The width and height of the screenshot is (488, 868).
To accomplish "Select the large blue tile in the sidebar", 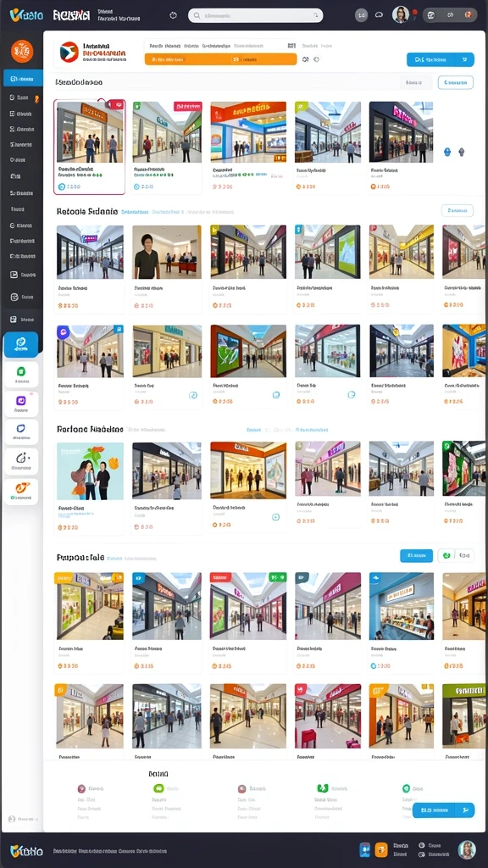I will [x=21, y=344].
